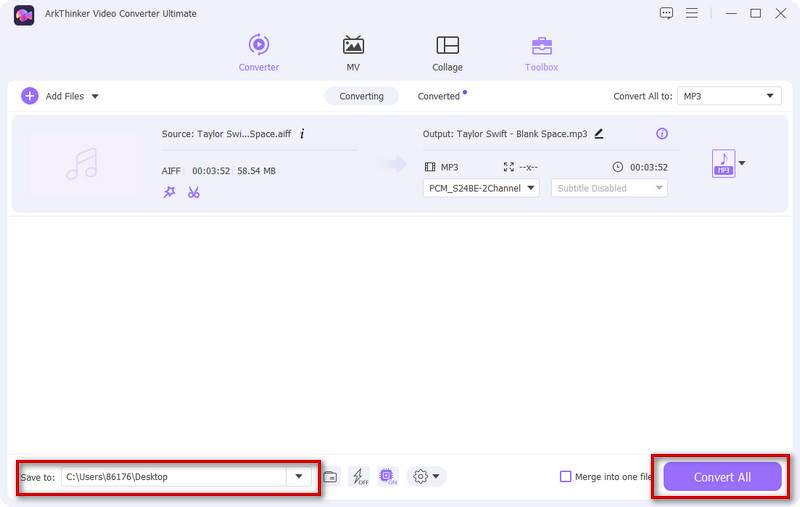Show the Converting list

361,96
